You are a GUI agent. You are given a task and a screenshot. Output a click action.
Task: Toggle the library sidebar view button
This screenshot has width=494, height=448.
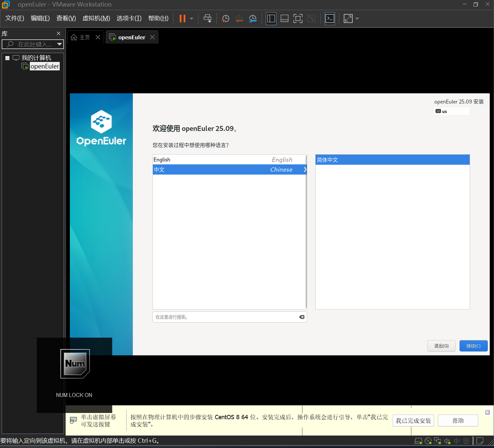point(271,19)
